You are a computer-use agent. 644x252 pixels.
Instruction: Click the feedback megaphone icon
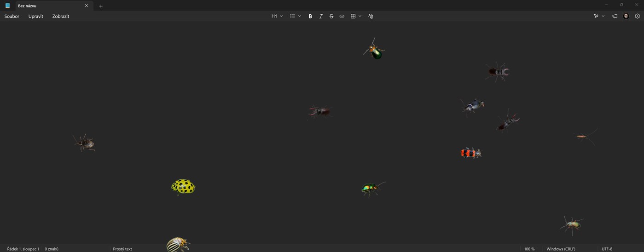(615, 16)
